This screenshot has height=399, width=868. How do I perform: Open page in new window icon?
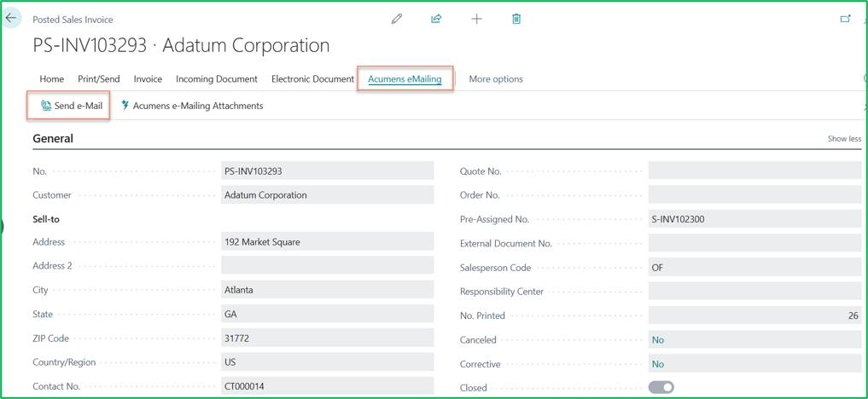tap(845, 19)
